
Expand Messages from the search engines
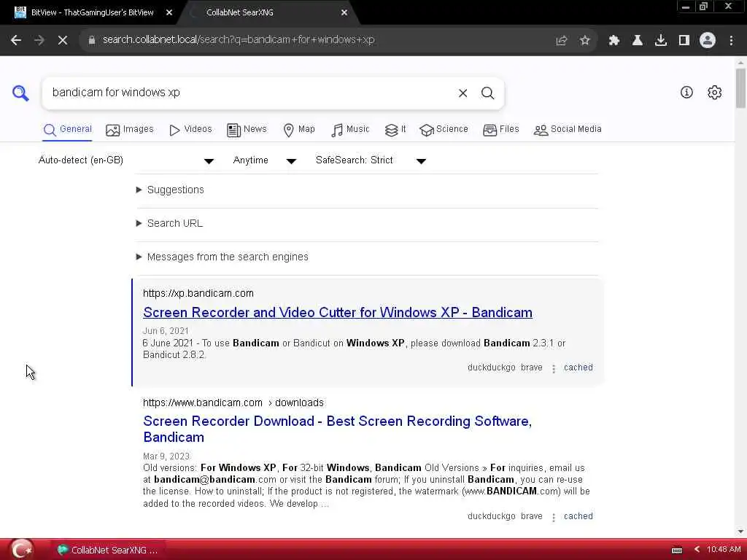coord(222,257)
